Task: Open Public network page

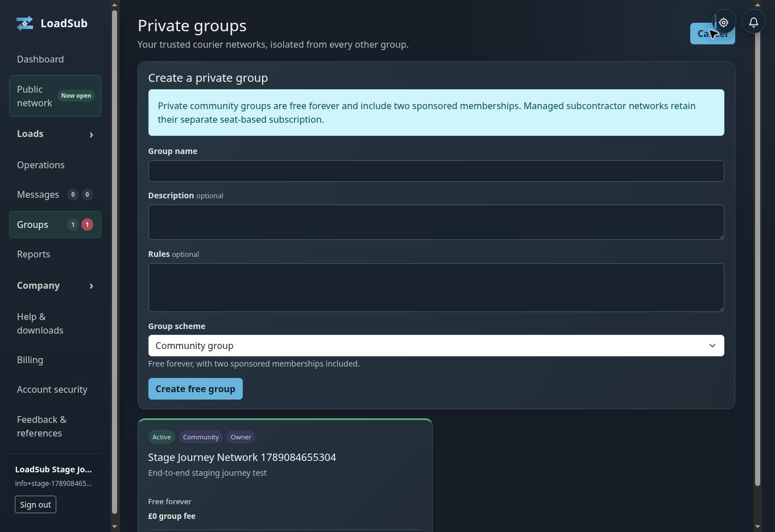Action: 55,96
